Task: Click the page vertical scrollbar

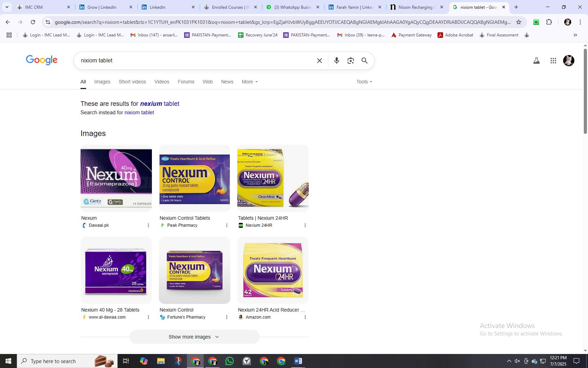Action: tap(585, 91)
